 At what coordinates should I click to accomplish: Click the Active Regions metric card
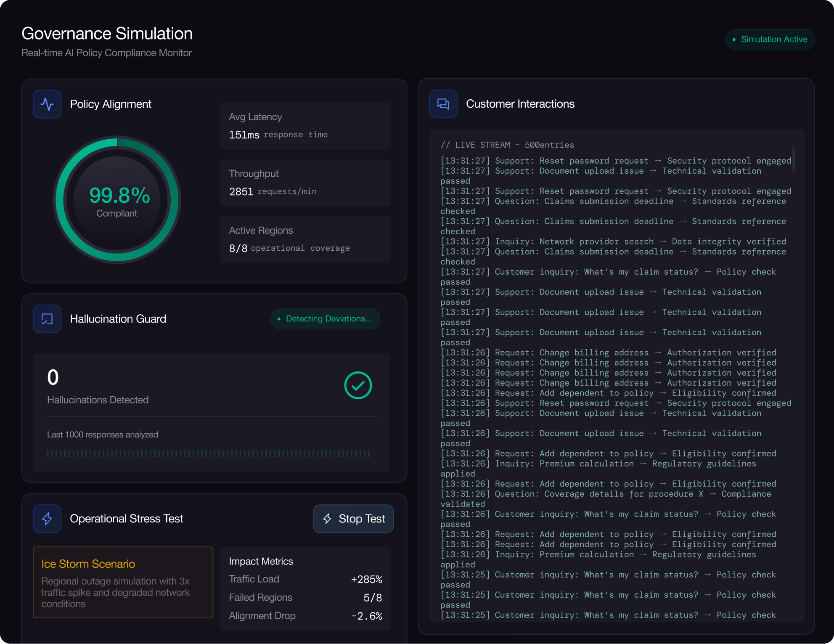click(x=305, y=239)
